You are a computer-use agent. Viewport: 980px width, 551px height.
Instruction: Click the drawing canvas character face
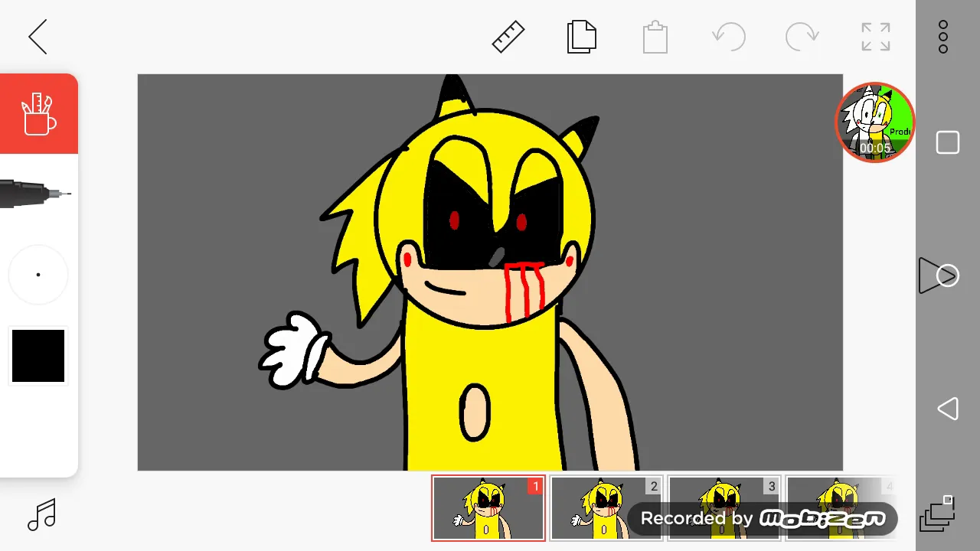click(x=485, y=220)
